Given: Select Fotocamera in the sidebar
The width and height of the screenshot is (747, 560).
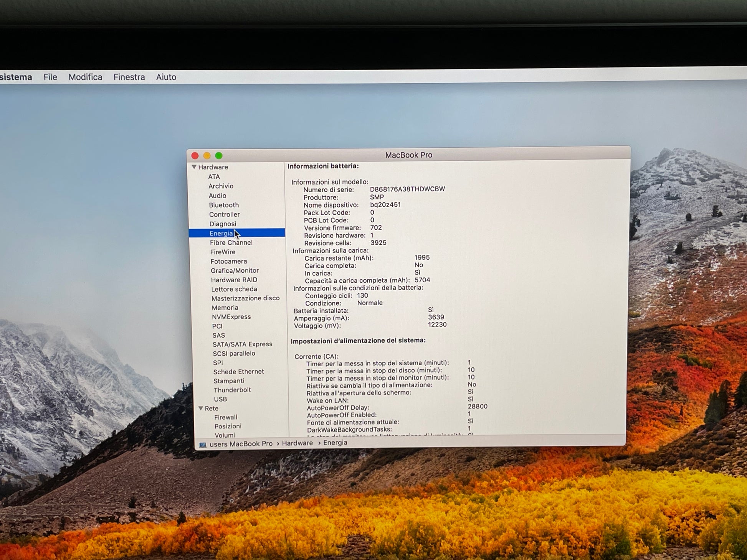Looking at the screenshot, I should [228, 261].
